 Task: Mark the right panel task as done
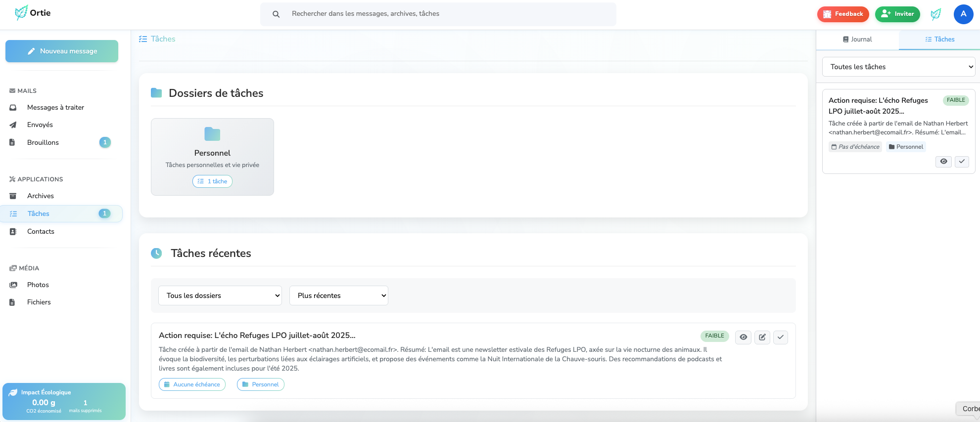(961, 162)
